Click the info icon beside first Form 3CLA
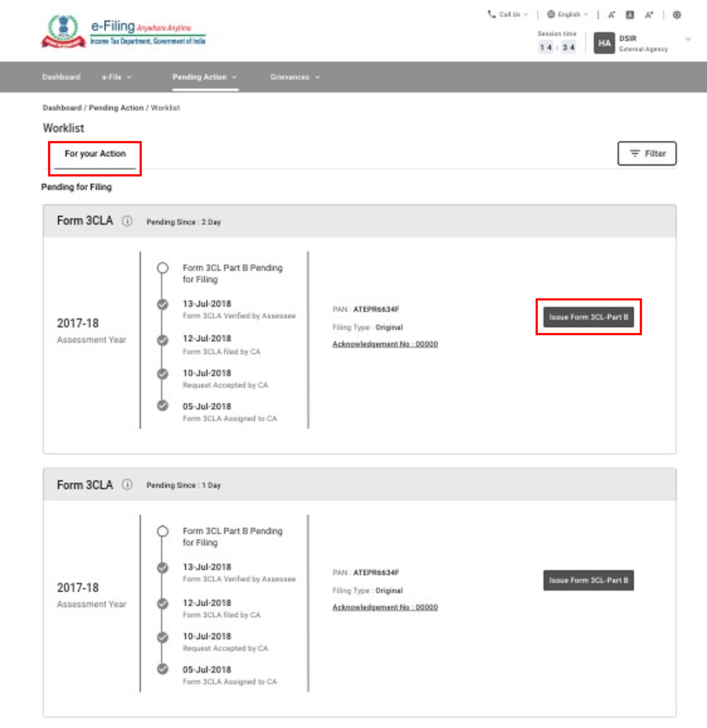707x728 pixels. click(127, 220)
